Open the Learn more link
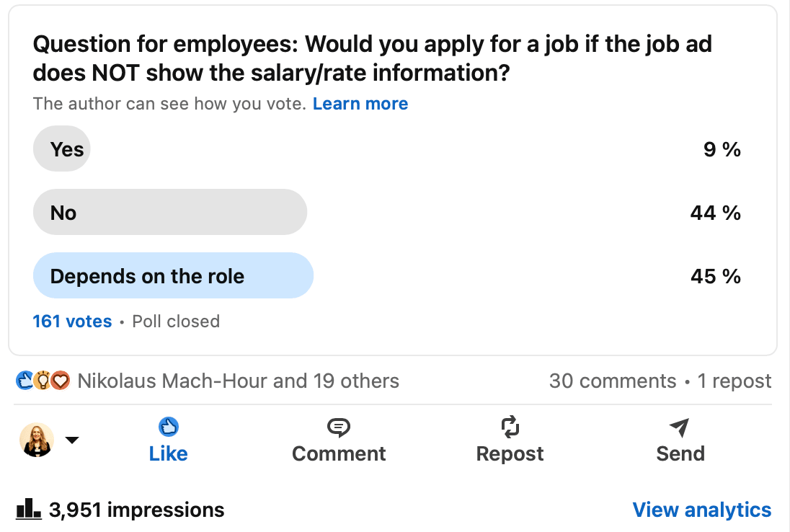Image resolution: width=790 pixels, height=532 pixels. click(x=360, y=103)
